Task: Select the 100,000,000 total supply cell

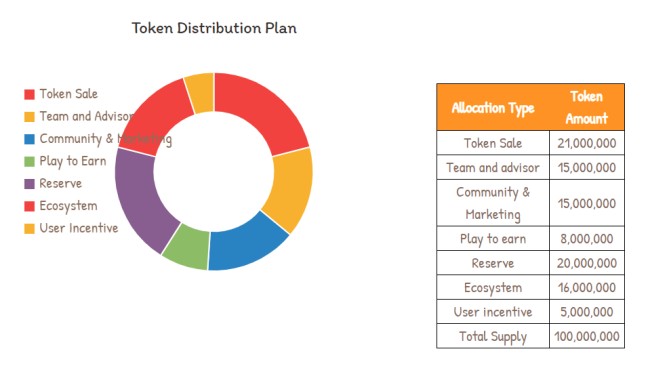Action: (587, 336)
